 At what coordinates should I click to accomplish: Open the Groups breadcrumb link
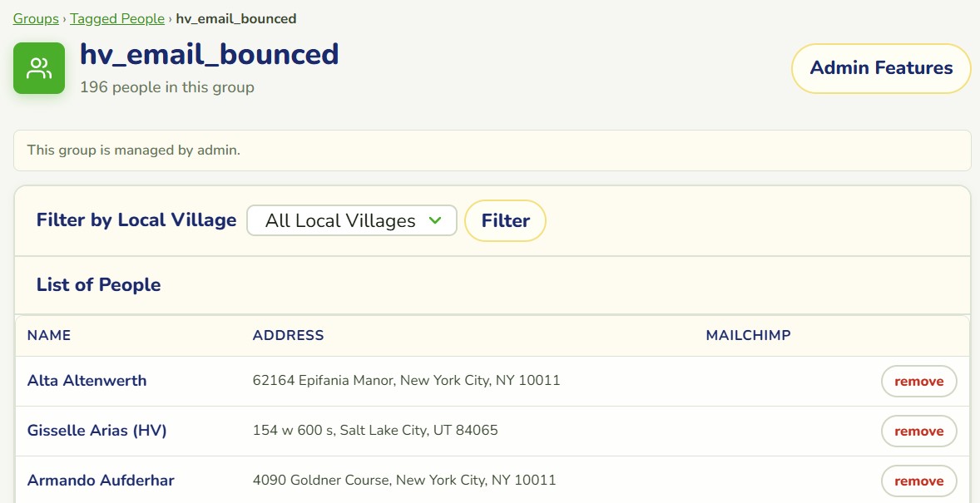(x=36, y=19)
